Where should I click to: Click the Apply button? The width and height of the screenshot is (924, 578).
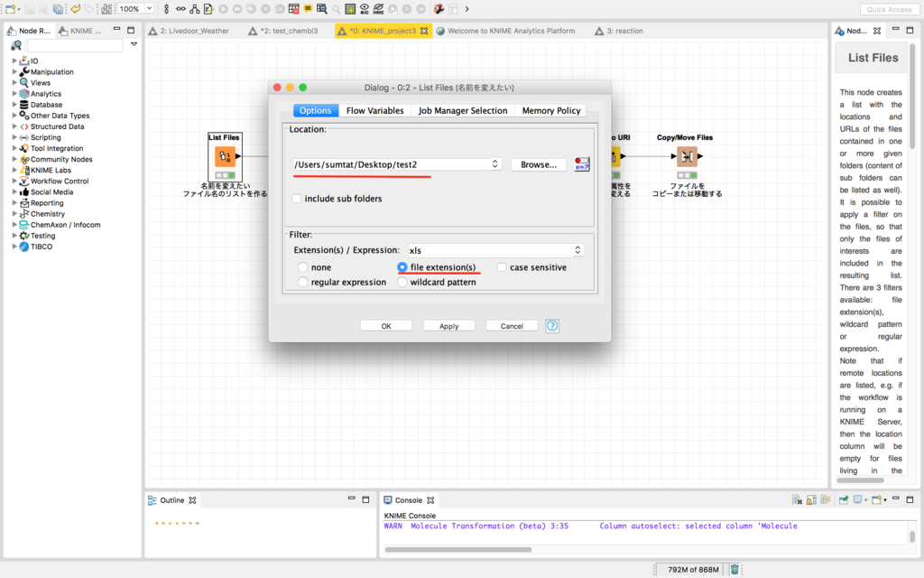448,326
